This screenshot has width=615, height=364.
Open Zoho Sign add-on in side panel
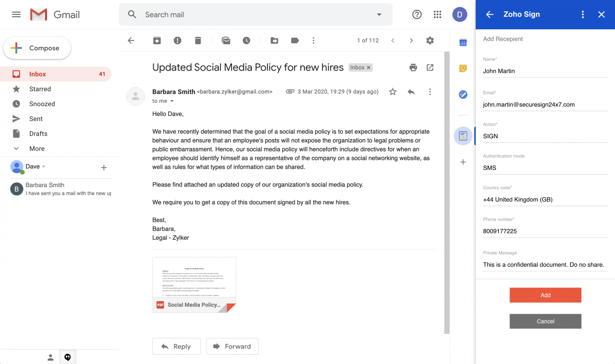tap(463, 136)
